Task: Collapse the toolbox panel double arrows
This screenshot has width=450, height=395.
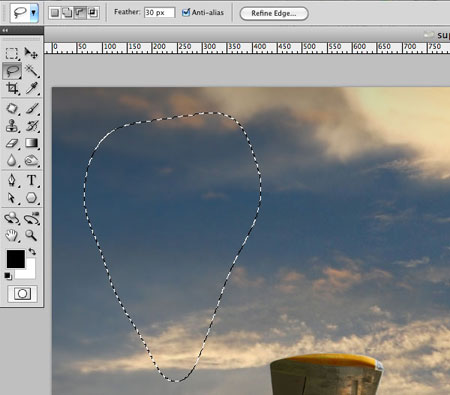Action: pyautogui.click(x=5, y=30)
